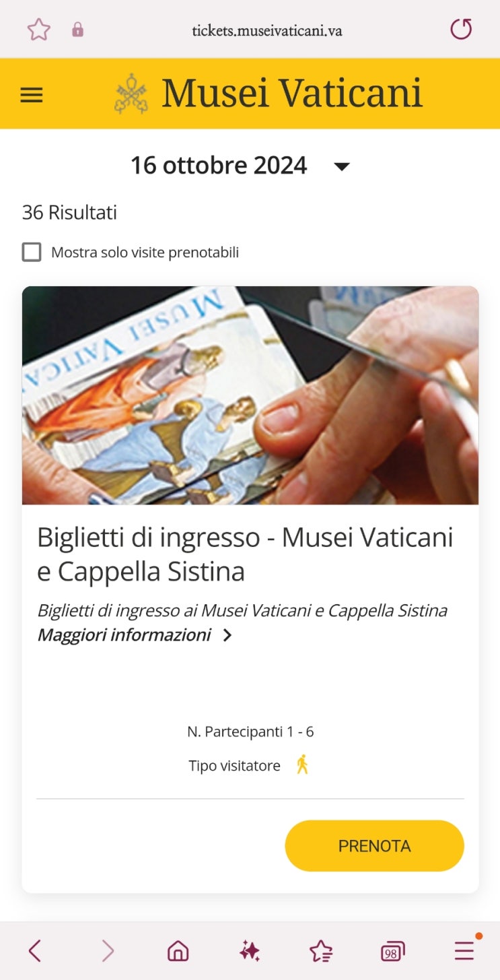This screenshot has width=500, height=980.
Task: Bookmark page with the star icon
Action: pos(39,30)
